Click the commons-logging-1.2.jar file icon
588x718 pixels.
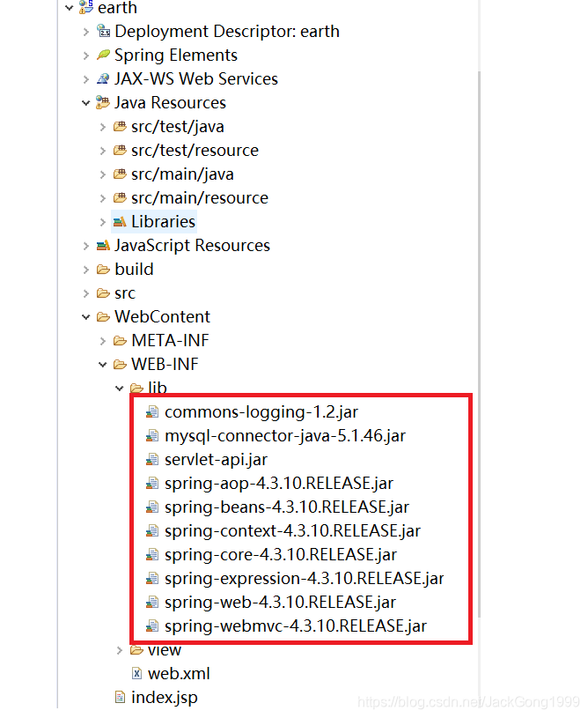[x=152, y=412]
